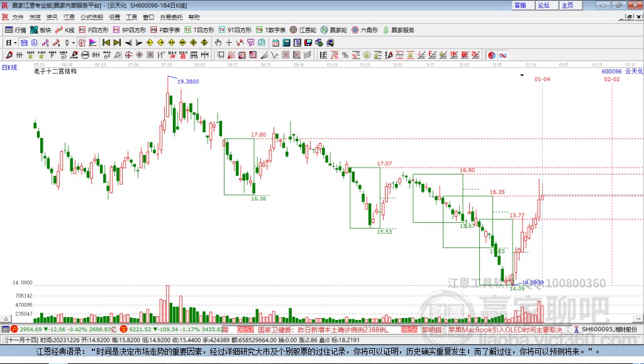Screen dimensions: 644x364
Task: Launch the 赢家轮 wheel tool
Action: click(334, 30)
